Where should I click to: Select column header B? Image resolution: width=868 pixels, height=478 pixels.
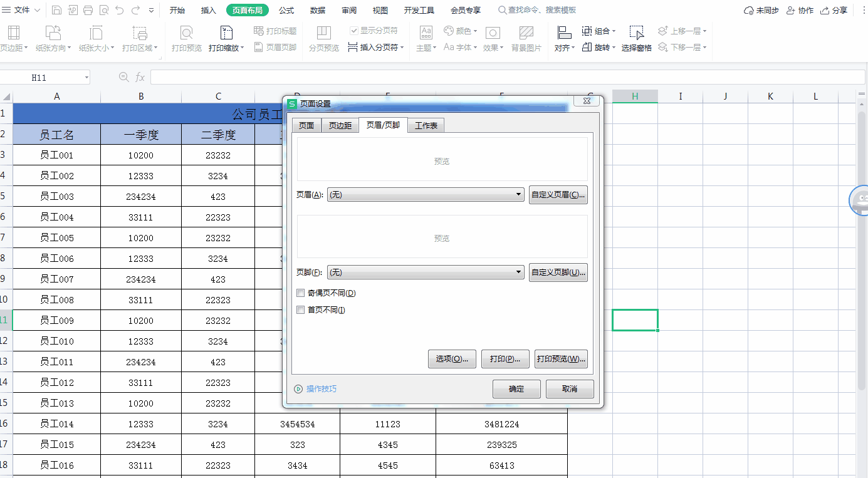click(141, 96)
